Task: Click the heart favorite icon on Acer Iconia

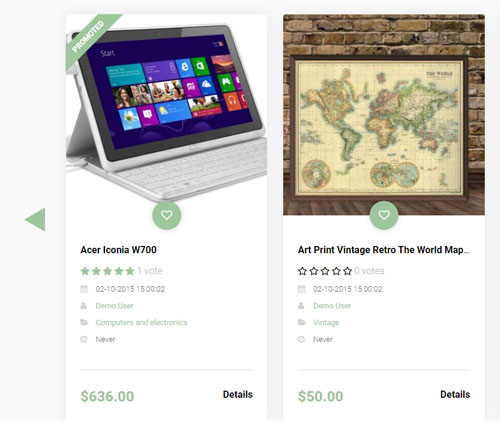Action: [x=167, y=215]
